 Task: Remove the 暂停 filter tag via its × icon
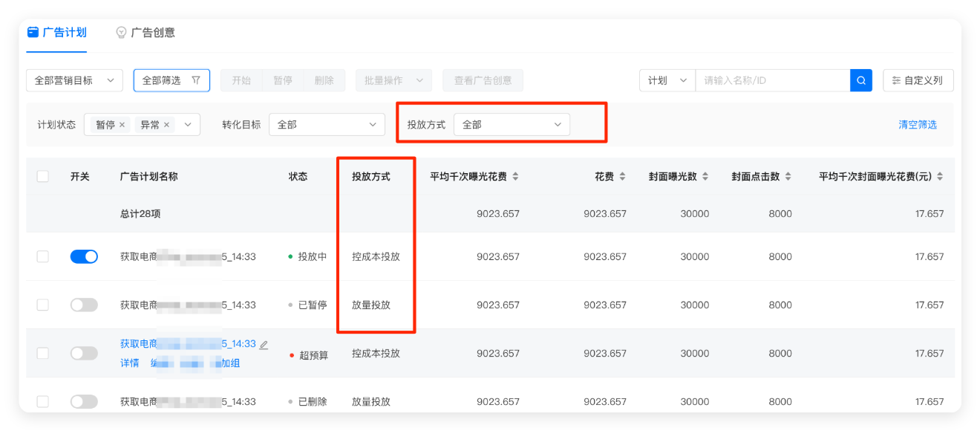(x=121, y=125)
